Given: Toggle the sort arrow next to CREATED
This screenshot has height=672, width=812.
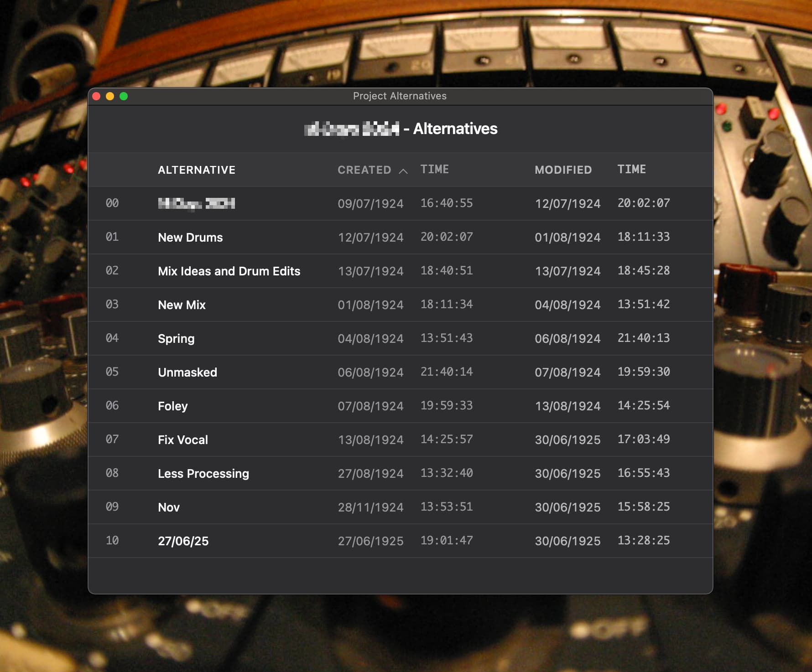Looking at the screenshot, I should pos(403,171).
